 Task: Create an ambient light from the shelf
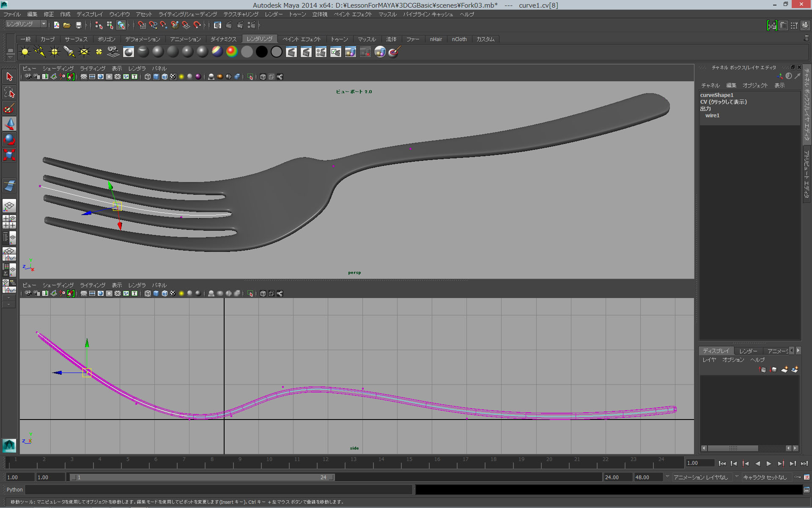point(25,52)
